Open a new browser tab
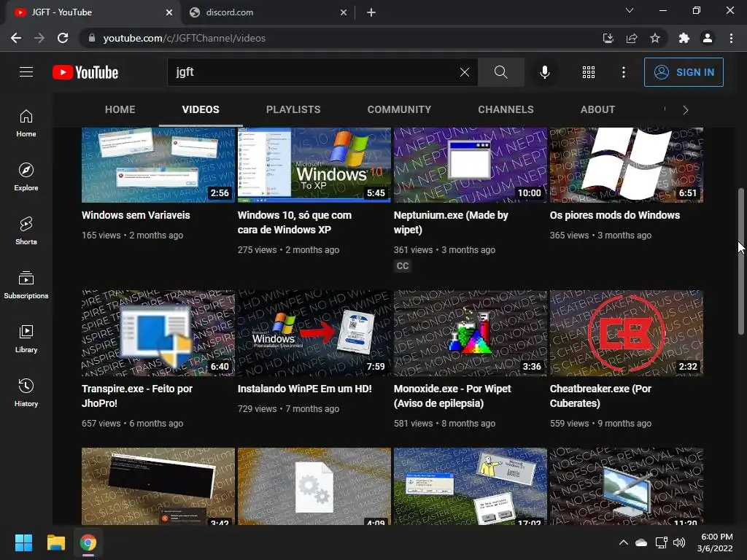This screenshot has width=747, height=560. pos(371,12)
